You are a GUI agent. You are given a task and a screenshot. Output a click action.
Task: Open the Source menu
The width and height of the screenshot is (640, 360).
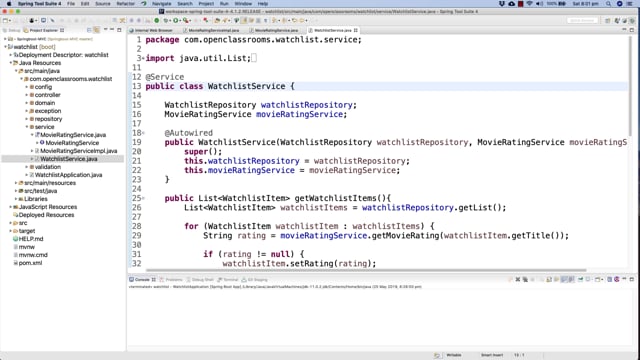tap(103, 4)
